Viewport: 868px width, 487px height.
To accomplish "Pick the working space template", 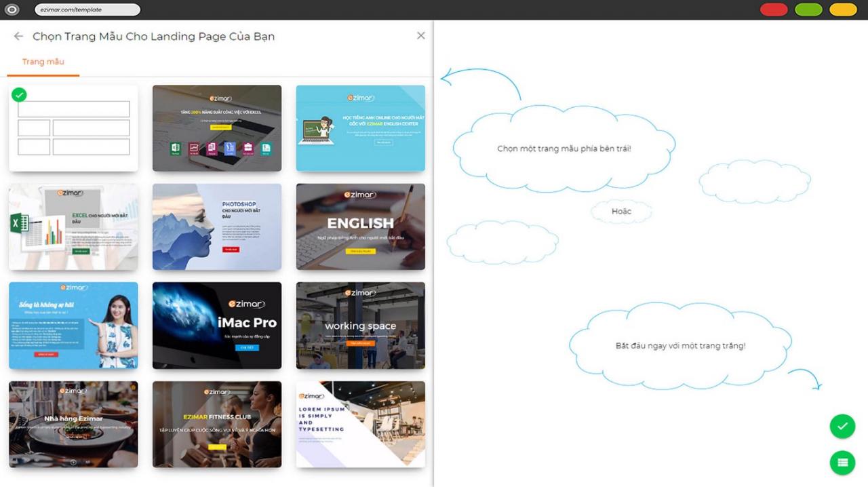I will 360,326.
